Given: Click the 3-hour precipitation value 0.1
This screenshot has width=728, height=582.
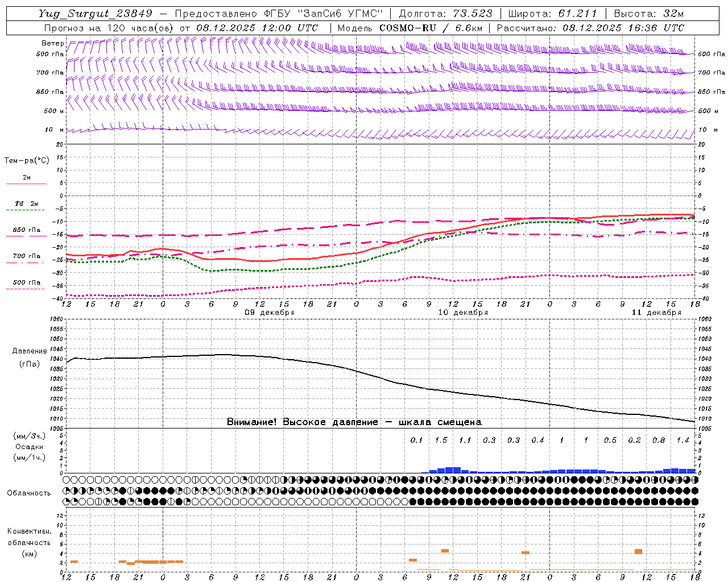Looking at the screenshot, I should click(417, 440).
